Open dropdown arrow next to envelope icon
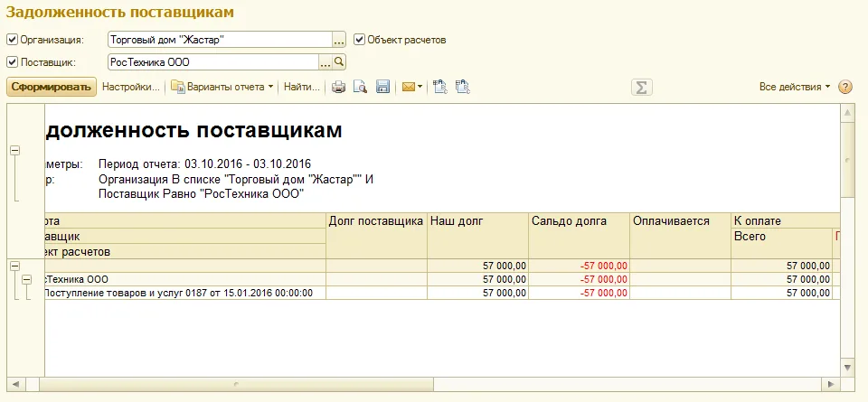Screen dimensions: 868x402 [420, 87]
